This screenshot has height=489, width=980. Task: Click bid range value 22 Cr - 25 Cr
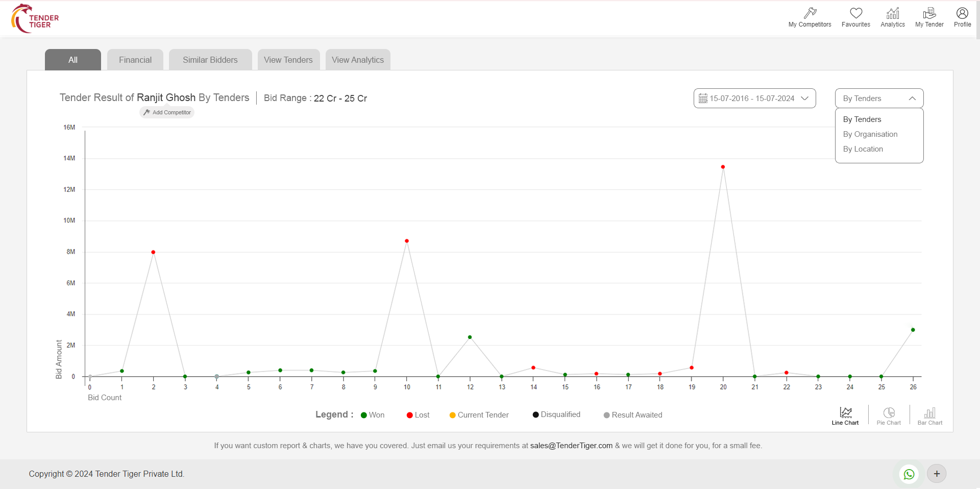point(340,99)
